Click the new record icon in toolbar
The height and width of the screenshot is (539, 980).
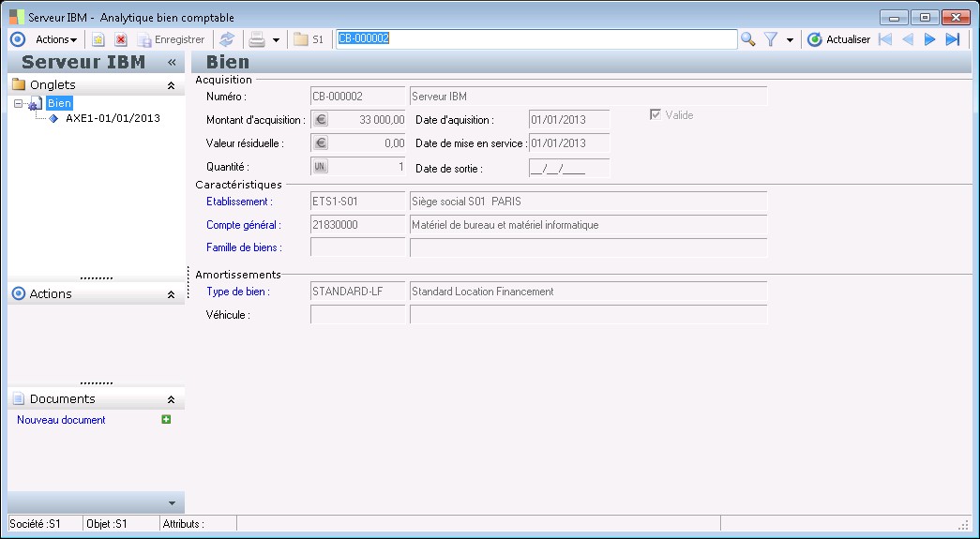(x=98, y=39)
